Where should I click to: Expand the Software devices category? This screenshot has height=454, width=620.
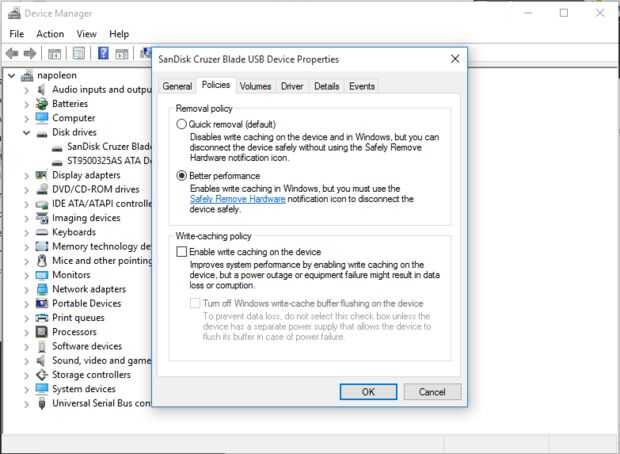26,347
